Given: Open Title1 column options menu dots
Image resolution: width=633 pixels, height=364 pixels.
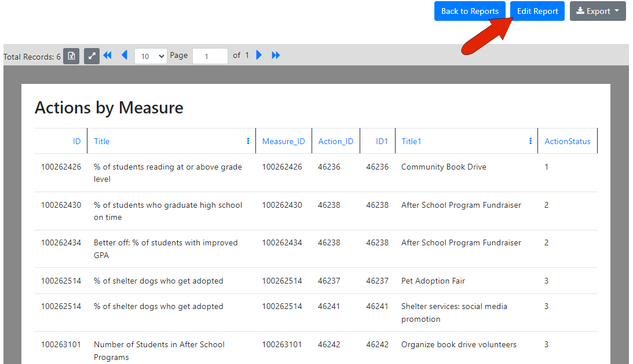Looking at the screenshot, I should (x=530, y=141).
